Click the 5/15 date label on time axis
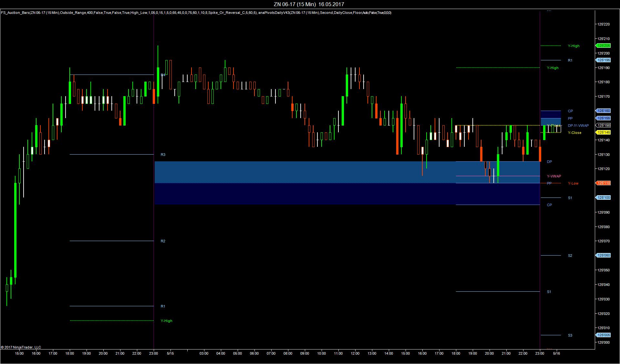The width and height of the screenshot is (620, 364). [170, 354]
